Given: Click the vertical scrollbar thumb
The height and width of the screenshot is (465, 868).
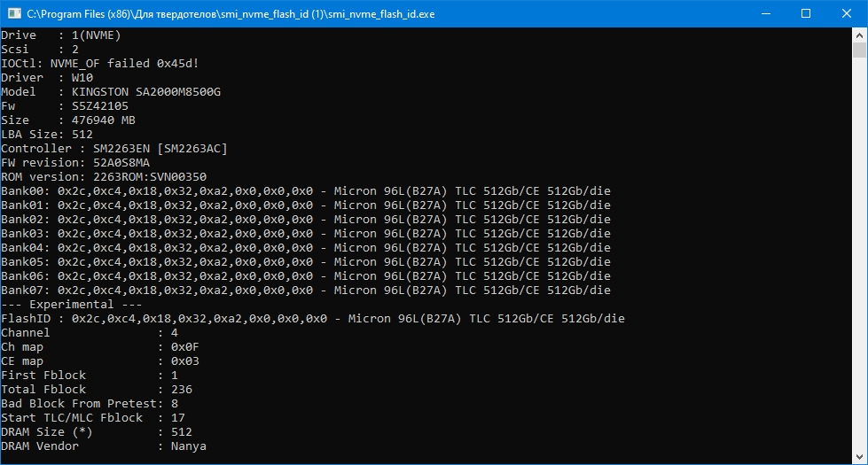Looking at the screenshot, I should tap(859, 50).
